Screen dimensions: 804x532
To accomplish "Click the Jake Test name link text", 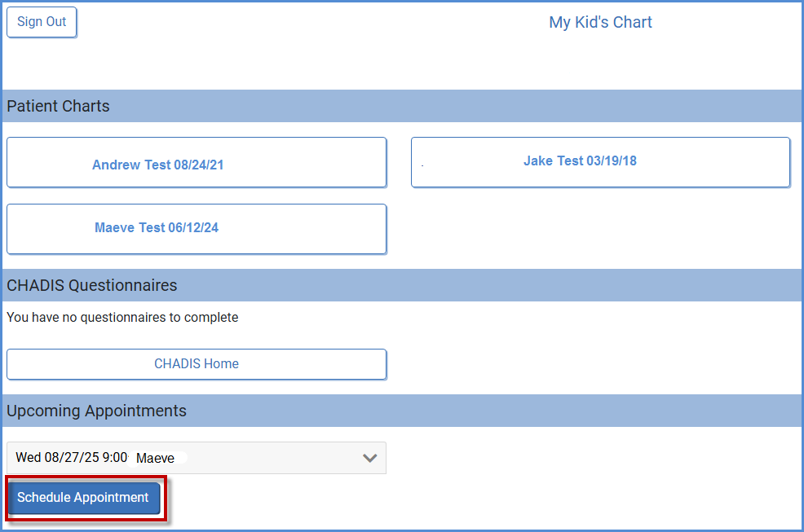I will point(554,161).
